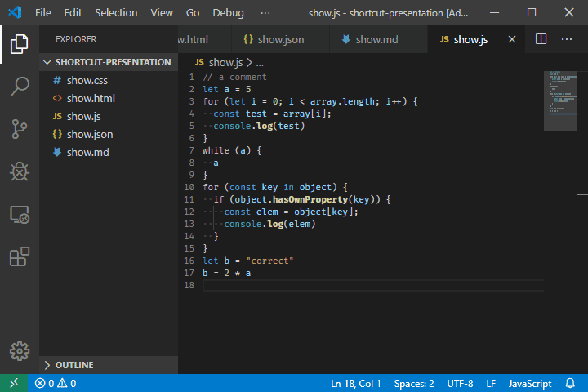Open the Run and Debug view

pyautogui.click(x=20, y=171)
